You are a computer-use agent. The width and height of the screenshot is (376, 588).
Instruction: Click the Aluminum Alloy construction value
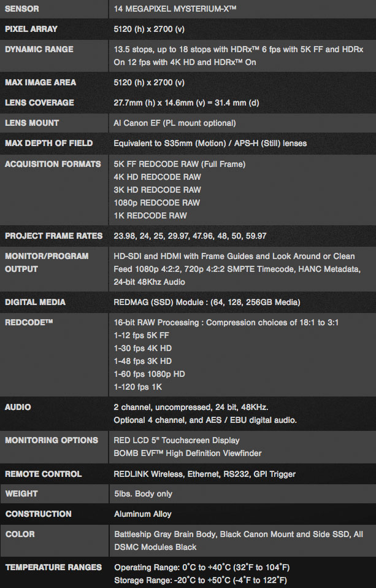point(143,514)
